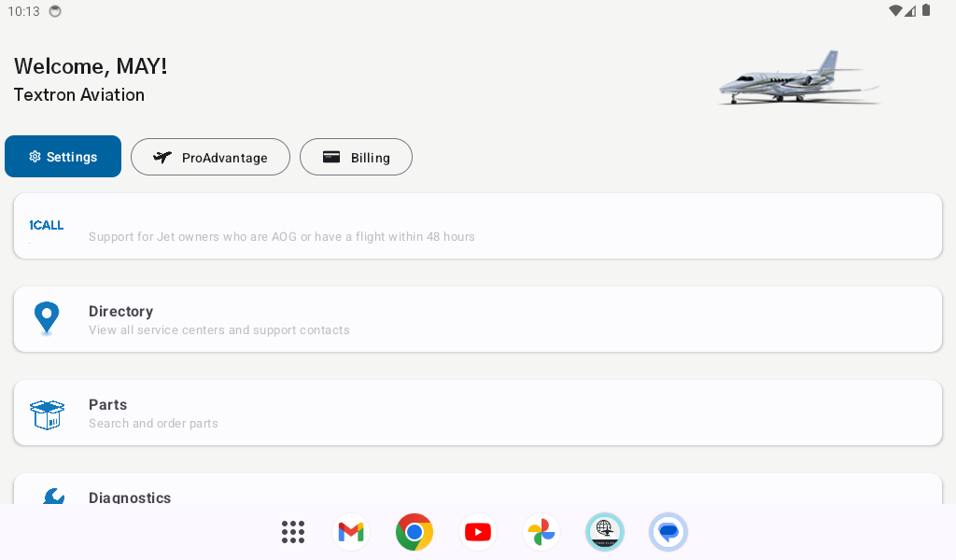Viewport: 956px width, 560px height.
Task: Open the Diagnostics heading
Action: 130,497
